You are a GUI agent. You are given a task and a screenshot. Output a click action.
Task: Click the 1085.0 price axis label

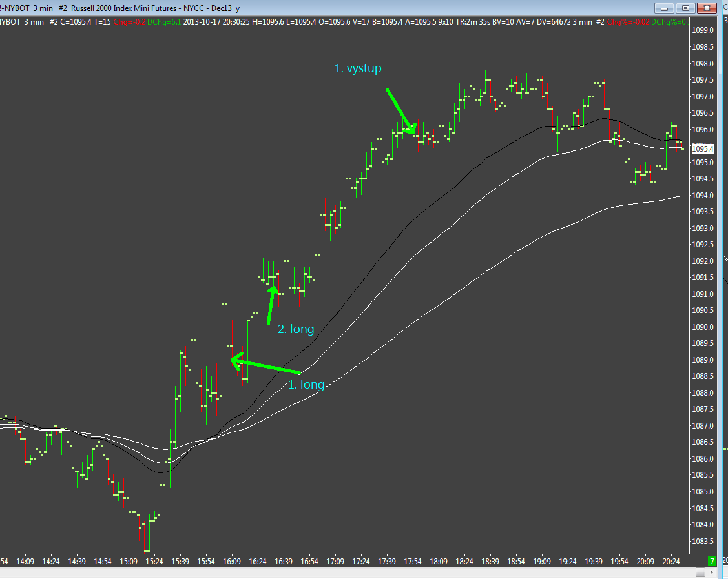(x=702, y=492)
